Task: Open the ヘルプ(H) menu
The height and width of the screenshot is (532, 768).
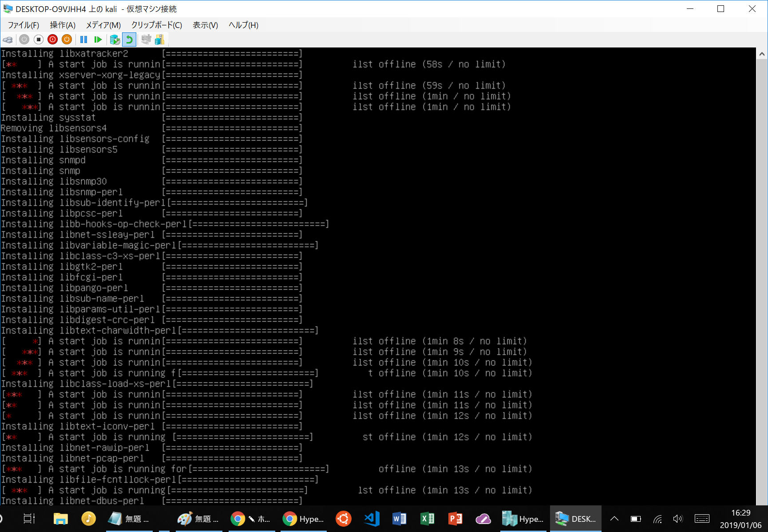Action: (x=243, y=25)
